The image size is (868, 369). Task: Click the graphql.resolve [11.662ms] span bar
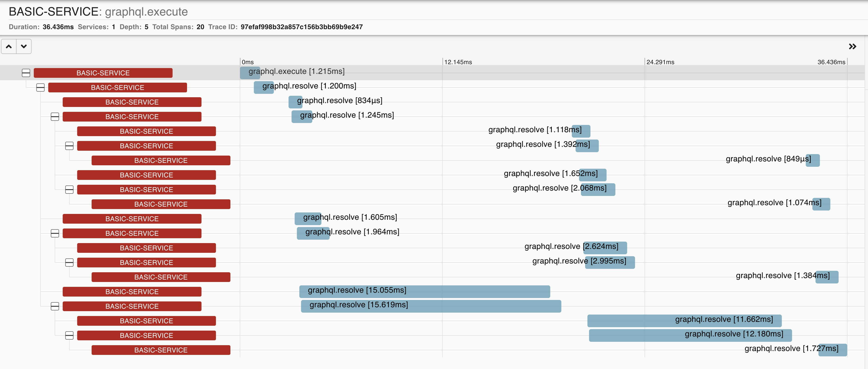(x=684, y=321)
